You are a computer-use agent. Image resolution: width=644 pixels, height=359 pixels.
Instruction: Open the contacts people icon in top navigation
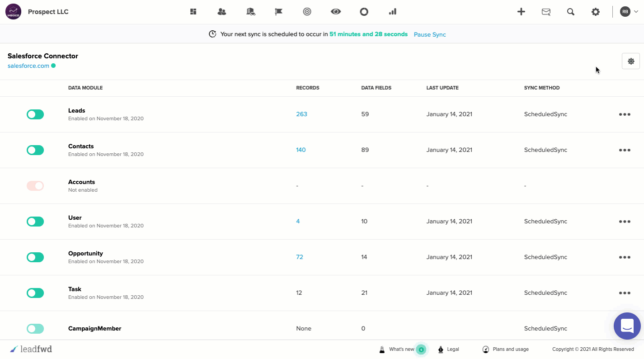221,12
